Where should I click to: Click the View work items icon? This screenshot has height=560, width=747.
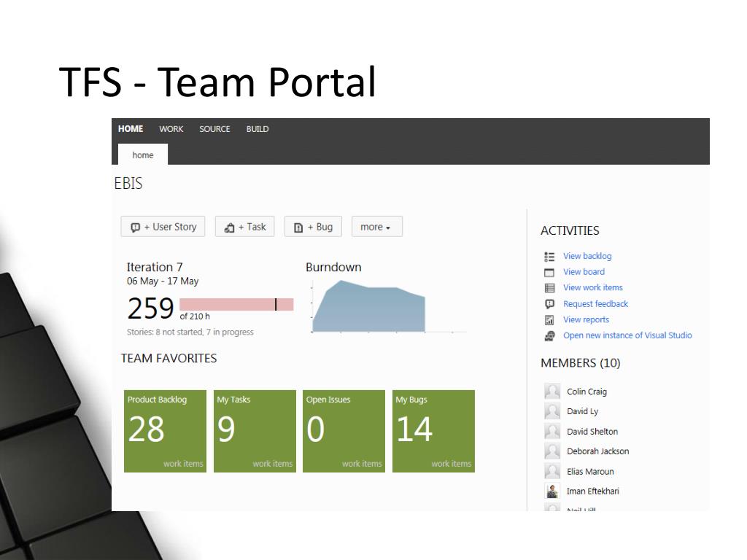click(549, 288)
